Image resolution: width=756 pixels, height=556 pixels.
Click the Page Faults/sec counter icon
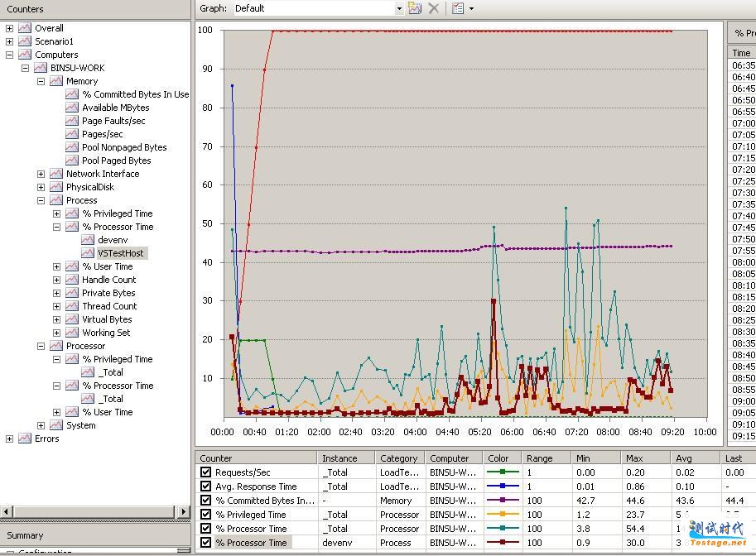point(72,121)
